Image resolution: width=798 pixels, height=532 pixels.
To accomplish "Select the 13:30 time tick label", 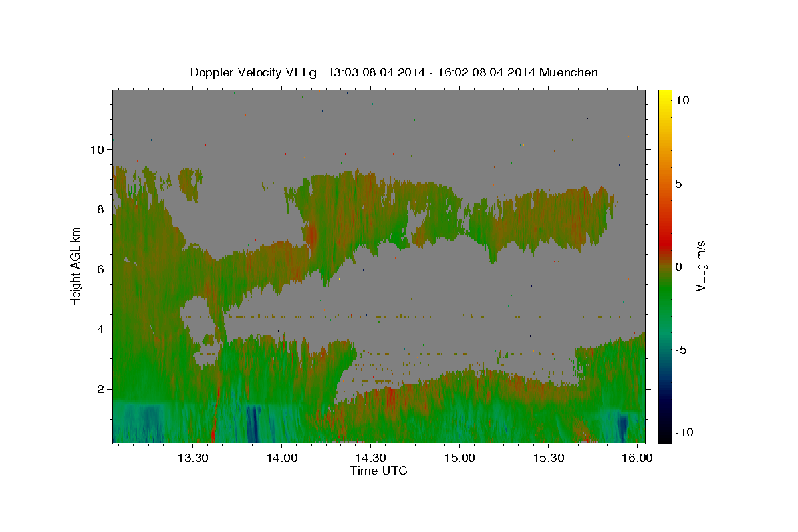I will click(193, 458).
